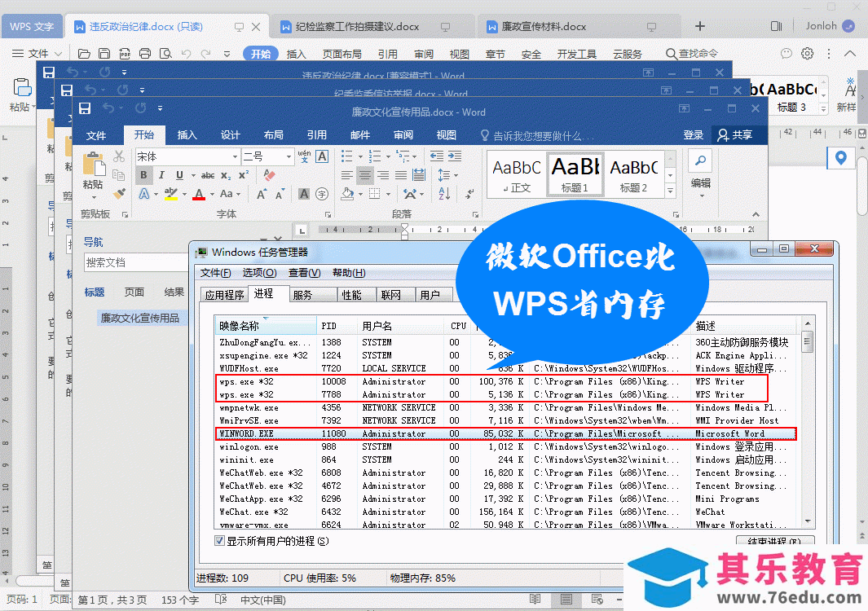This screenshot has height=611, width=868.
Task: Click the Italic button in Word ribbon
Action: point(161,175)
